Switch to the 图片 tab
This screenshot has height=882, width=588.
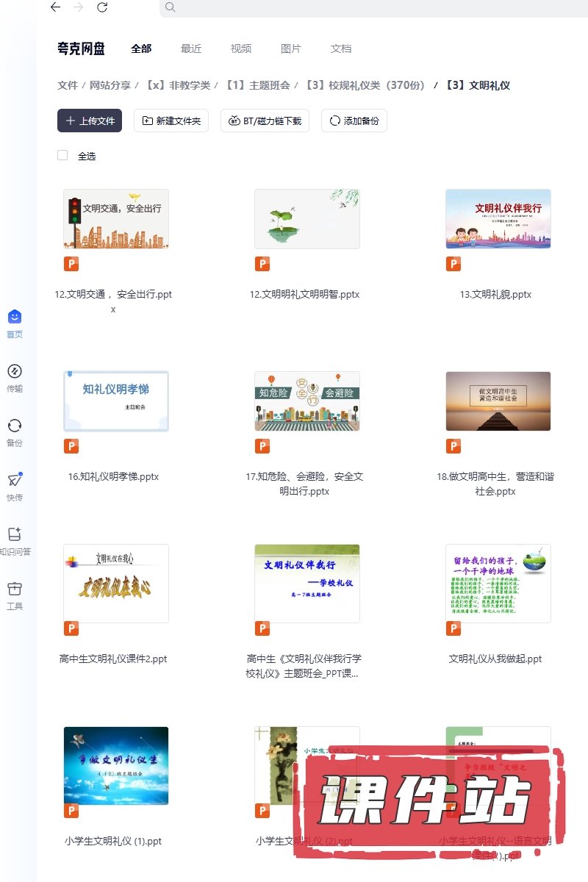point(291,49)
